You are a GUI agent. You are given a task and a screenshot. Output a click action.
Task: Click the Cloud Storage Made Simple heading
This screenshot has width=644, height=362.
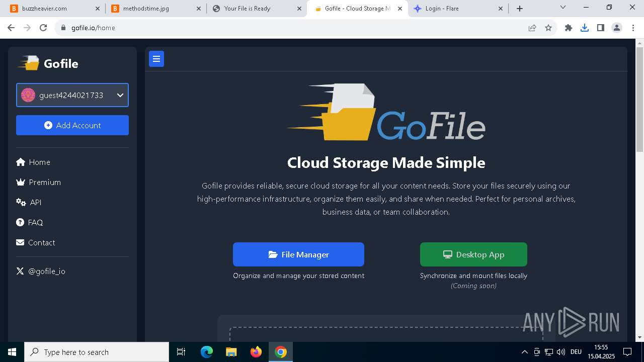(386, 162)
